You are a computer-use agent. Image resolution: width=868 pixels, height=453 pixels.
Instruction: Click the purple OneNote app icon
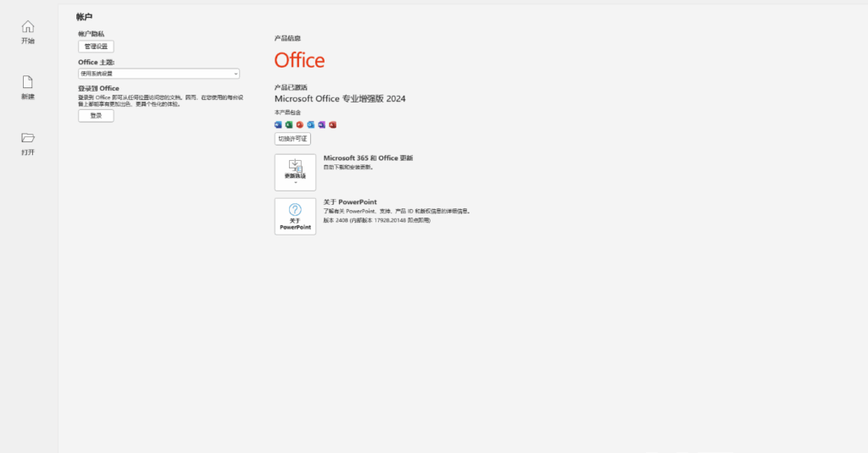tap(322, 124)
